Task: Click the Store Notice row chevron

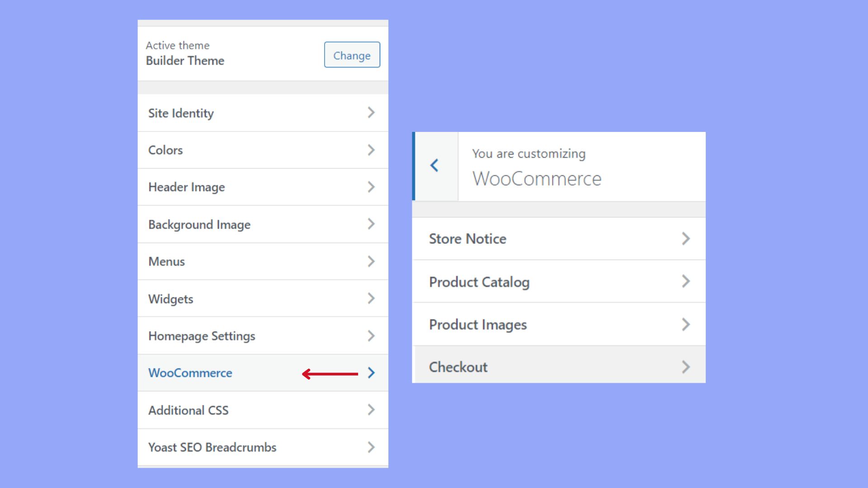Action: [686, 239]
